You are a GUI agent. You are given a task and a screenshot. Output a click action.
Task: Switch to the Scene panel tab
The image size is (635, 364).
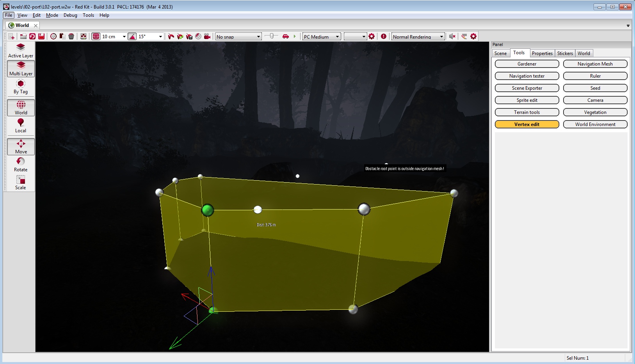(500, 53)
